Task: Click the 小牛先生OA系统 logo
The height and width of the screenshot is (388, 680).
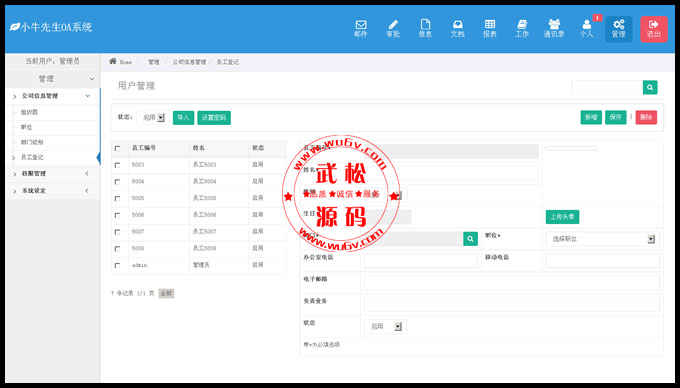Action: click(51, 27)
